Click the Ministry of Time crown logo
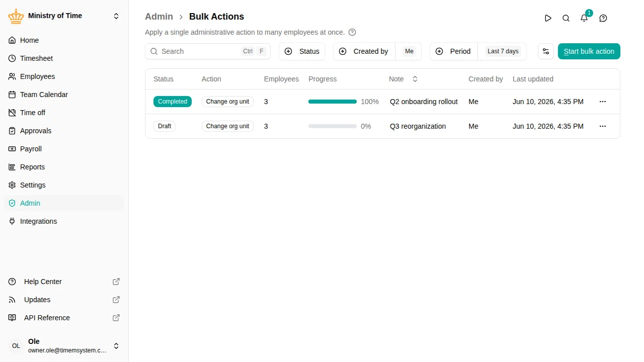Screen dimensions: 644x362 tap(16, 16)
